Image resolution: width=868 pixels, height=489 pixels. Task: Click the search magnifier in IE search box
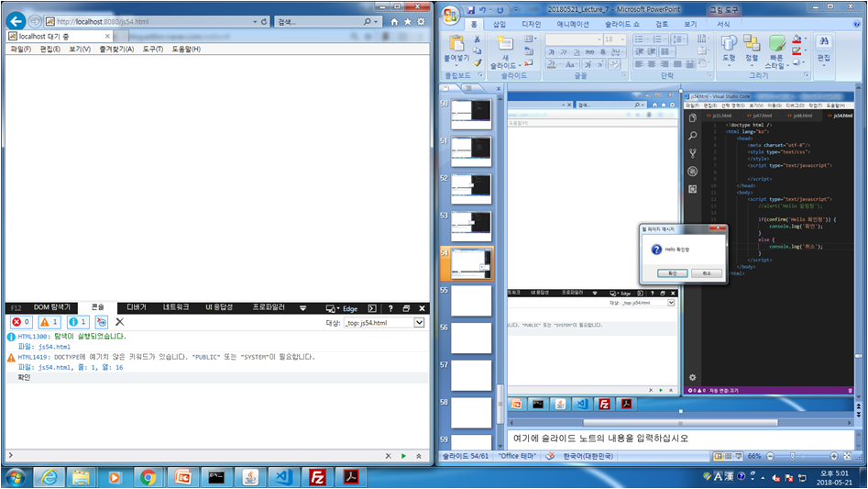(x=367, y=22)
